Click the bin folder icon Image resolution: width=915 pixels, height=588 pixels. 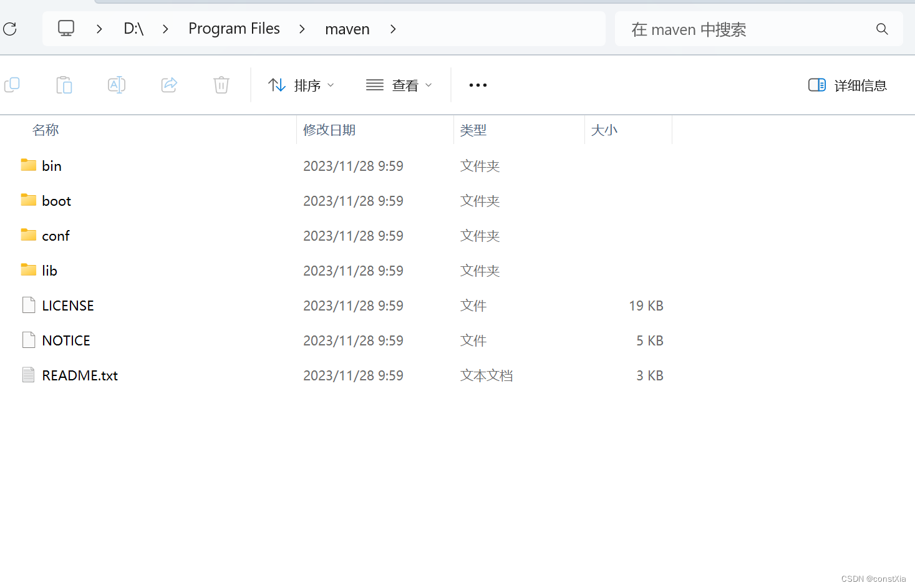coord(29,165)
